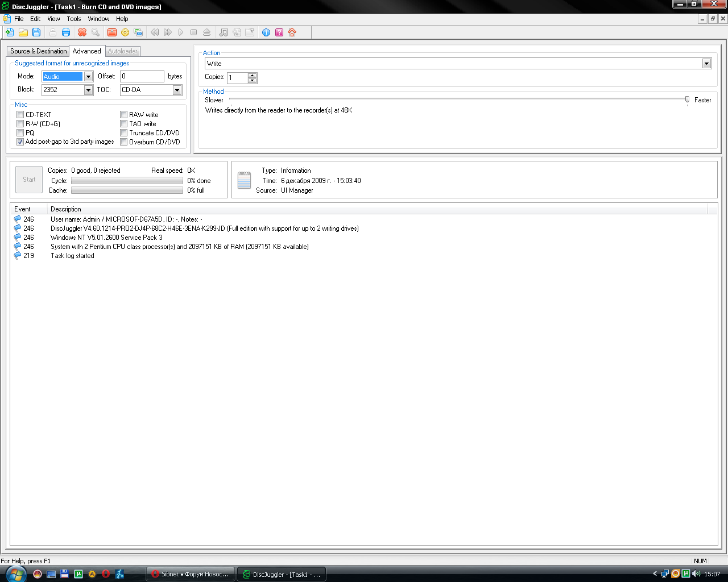Click the music note toolbar icon
Image resolution: width=728 pixels, height=582 pixels.
224,32
